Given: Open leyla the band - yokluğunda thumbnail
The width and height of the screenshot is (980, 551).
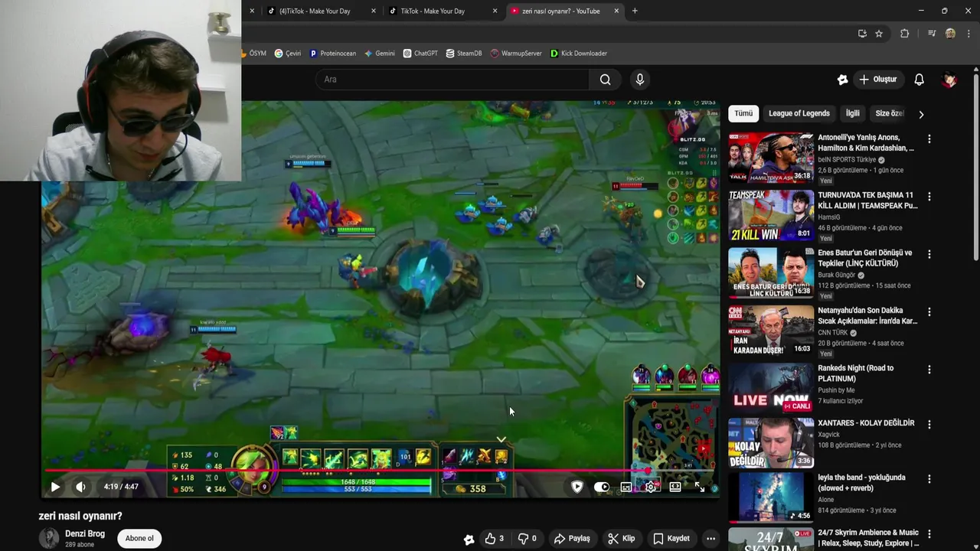Looking at the screenshot, I should [771, 497].
